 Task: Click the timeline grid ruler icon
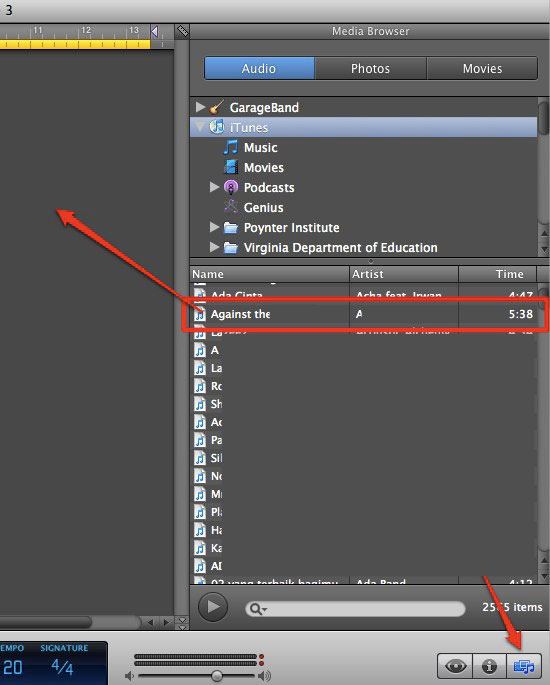click(182, 31)
